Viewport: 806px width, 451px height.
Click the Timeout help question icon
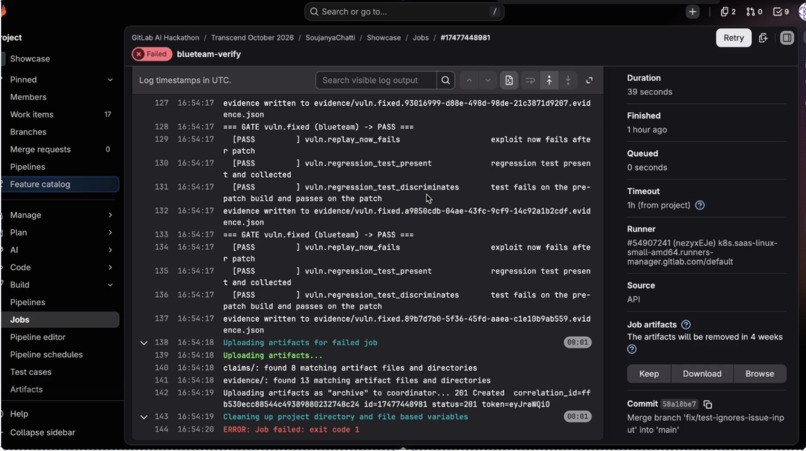[x=700, y=205]
